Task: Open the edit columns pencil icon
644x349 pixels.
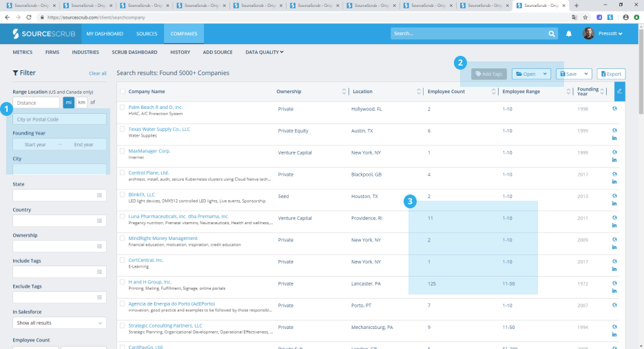Action: [620, 91]
